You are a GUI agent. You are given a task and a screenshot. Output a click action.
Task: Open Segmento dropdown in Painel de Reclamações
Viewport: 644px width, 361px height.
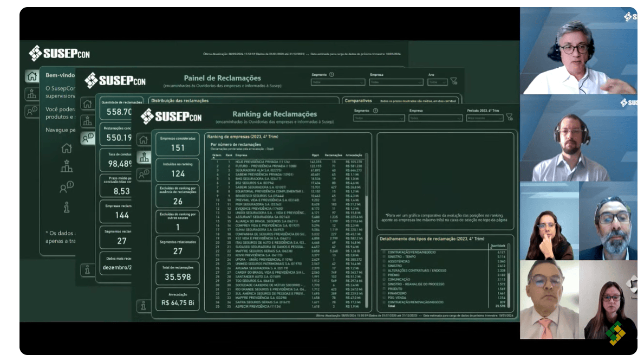click(x=337, y=82)
